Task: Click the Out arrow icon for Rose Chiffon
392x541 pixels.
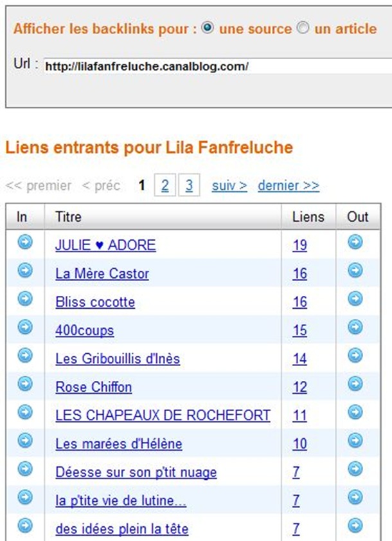Action: [355, 383]
